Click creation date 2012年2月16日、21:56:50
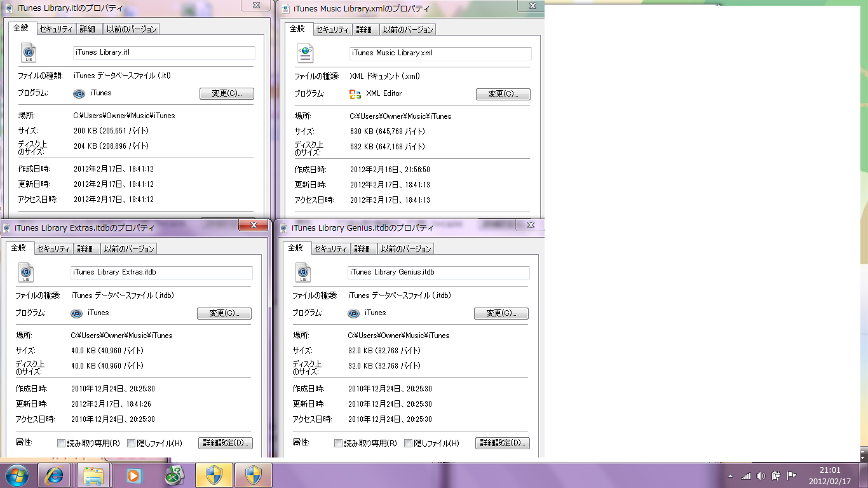 point(390,170)
